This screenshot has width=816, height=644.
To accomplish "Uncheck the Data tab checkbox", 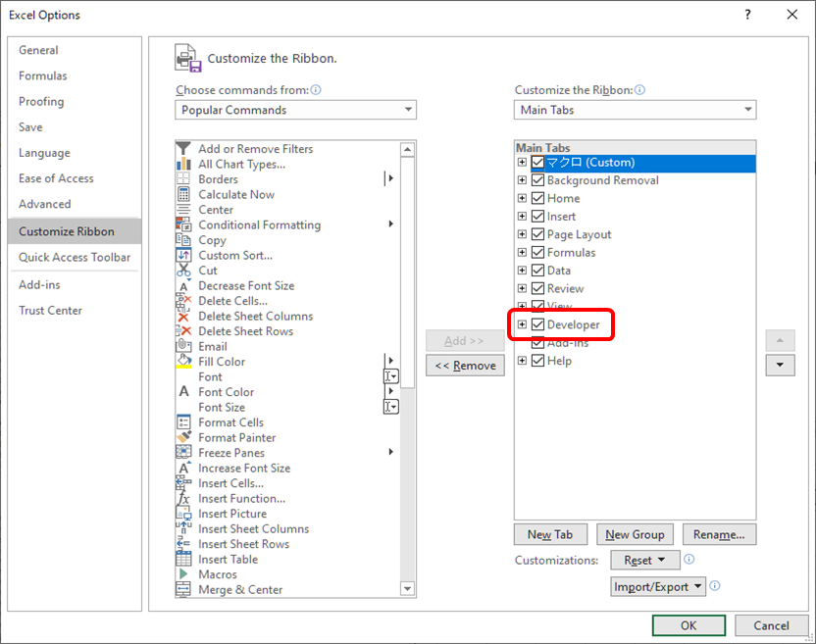I will (x=537, y=271).
